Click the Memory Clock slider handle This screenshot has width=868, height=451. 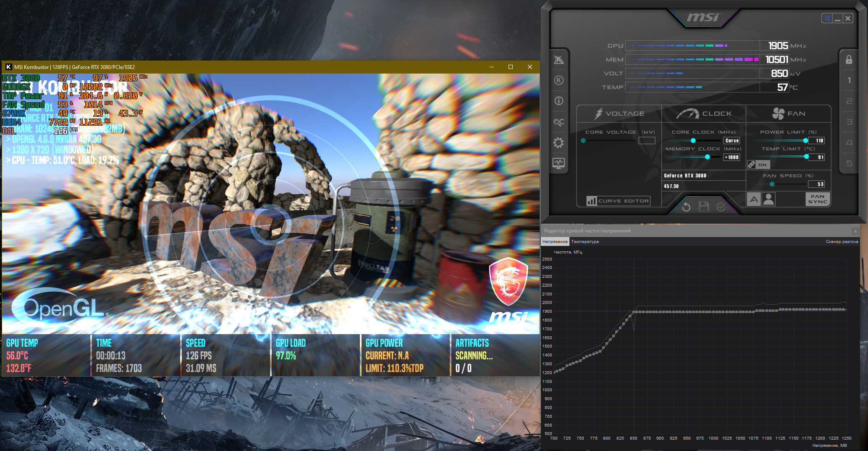pyautogui.click(x=708, y=157)
